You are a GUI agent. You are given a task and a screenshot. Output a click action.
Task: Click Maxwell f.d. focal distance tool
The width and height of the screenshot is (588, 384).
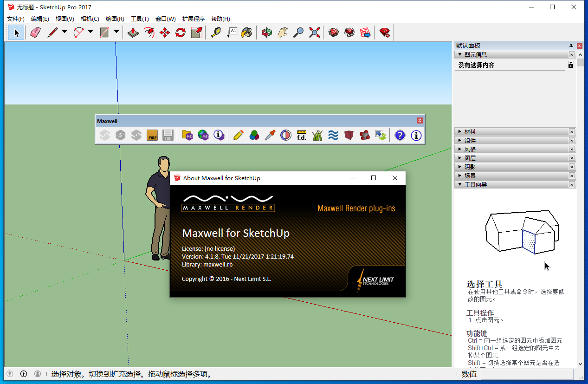tap(302, 135)
